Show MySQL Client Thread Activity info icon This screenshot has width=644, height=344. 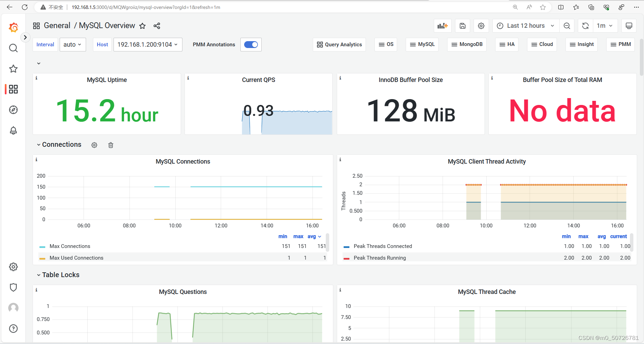[340, 160]
